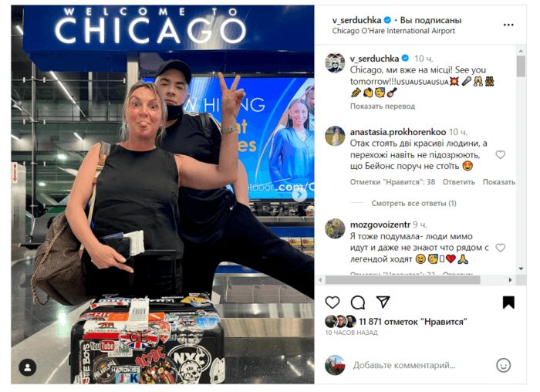Open three-dot options menu for post
The height and width of the screenshot is (392, 540).
pyautogui.click(x=508, y=25)
